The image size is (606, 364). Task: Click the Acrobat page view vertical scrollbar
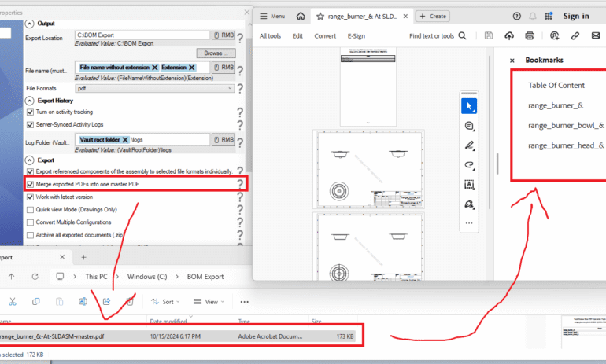[x=490, y=132]
